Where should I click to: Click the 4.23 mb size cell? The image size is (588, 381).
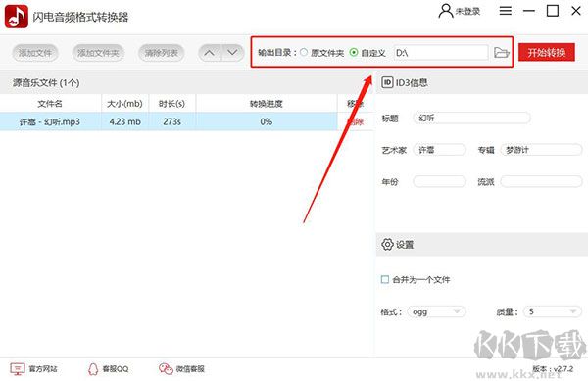pos(124,121)
